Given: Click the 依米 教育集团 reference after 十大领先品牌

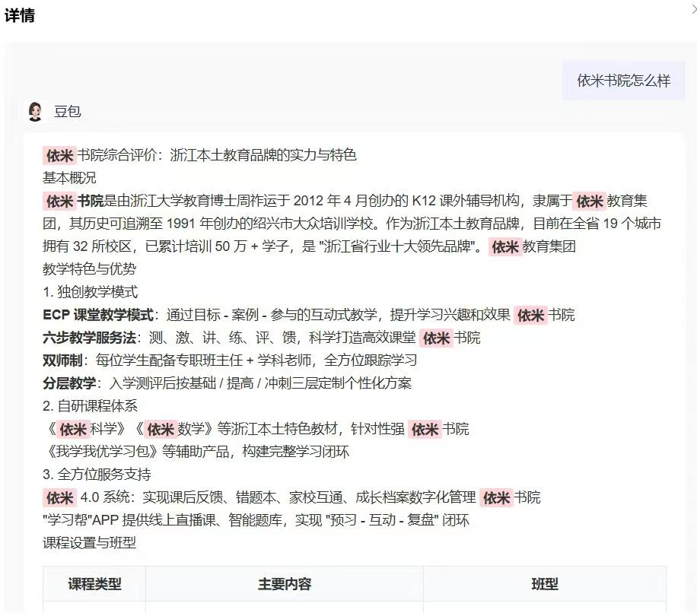Looking at the screenshot, I should point(532,246).
